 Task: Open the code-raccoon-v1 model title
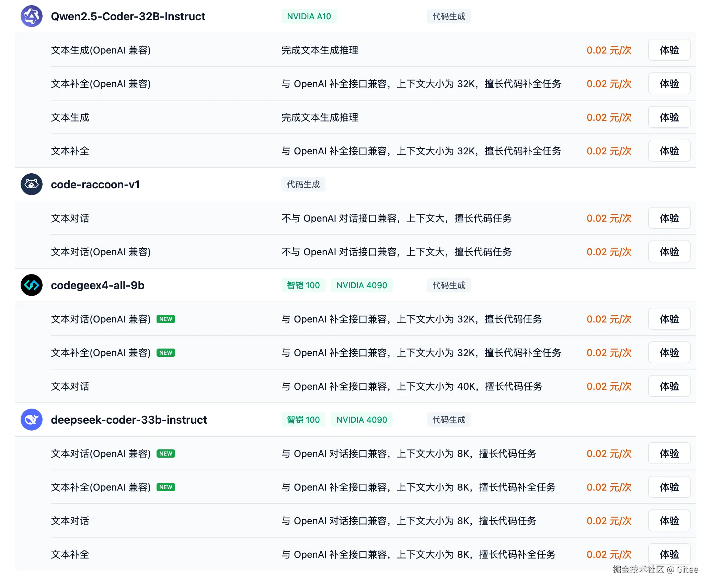[x=95, y=184]
